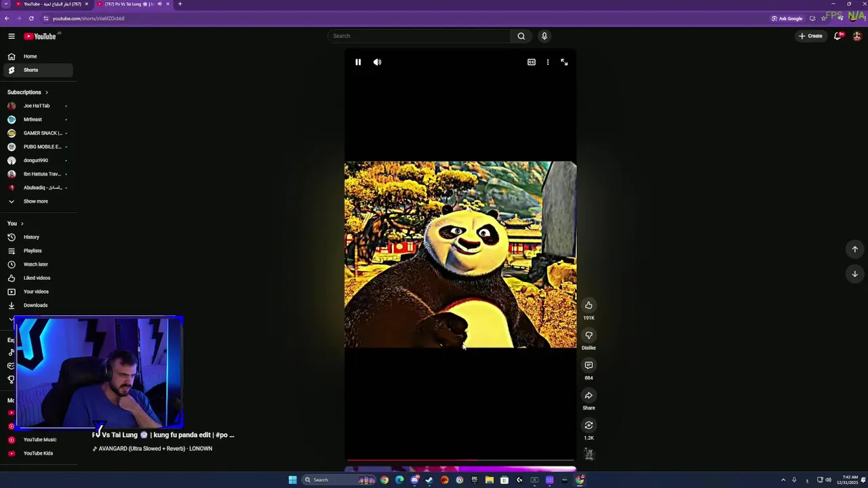Open AVANGARD (Ultra Slowed + Reverb) sound
Image resolution: width=868 pixels, height=488 pixels.
[153, 449]
